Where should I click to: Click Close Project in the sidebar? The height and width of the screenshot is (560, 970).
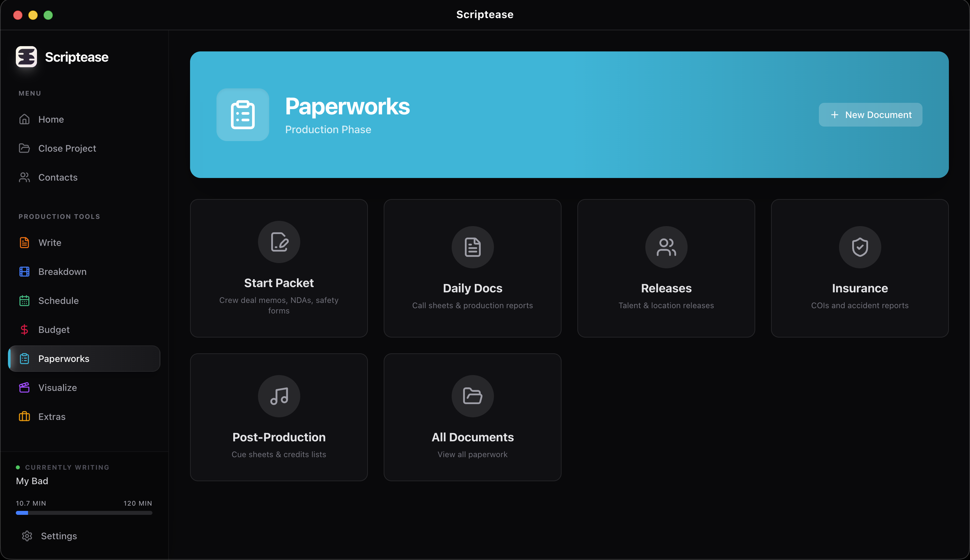coord(67,148)
